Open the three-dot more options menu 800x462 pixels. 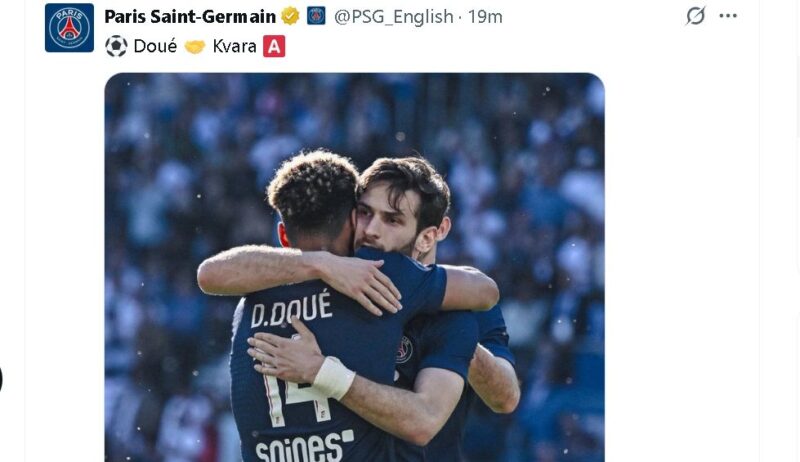[728, 16]
